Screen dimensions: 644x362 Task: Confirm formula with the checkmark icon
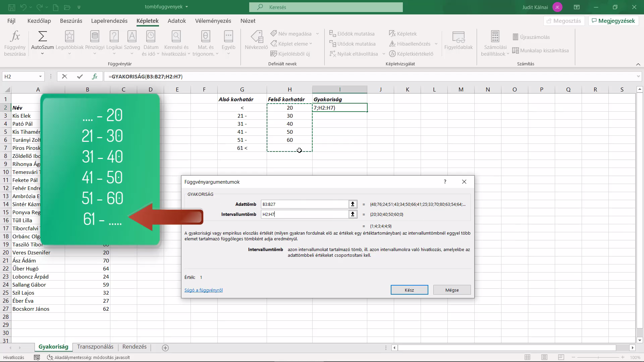click(79, 76)
